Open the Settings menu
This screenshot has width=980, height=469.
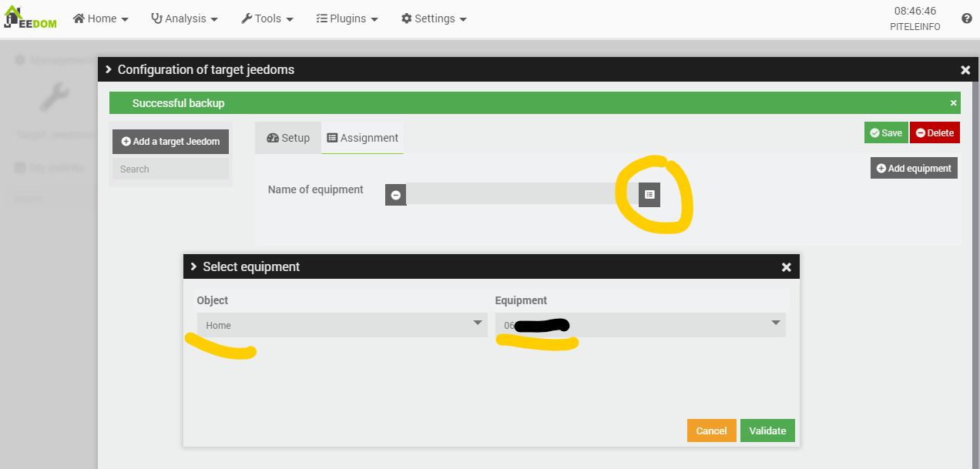[434, 18]
